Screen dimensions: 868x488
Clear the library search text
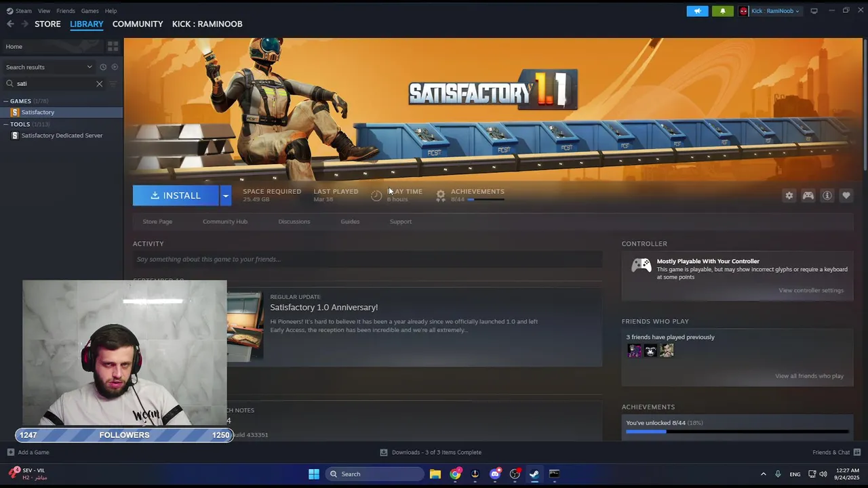pyautogui.click(x=99, y=83)
